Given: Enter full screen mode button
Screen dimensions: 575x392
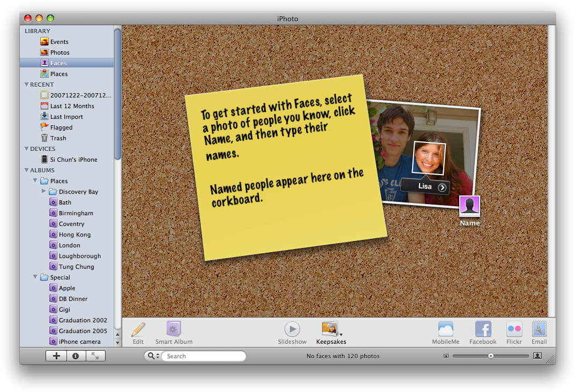Looking at the screenshot, I should pos(95,356).
